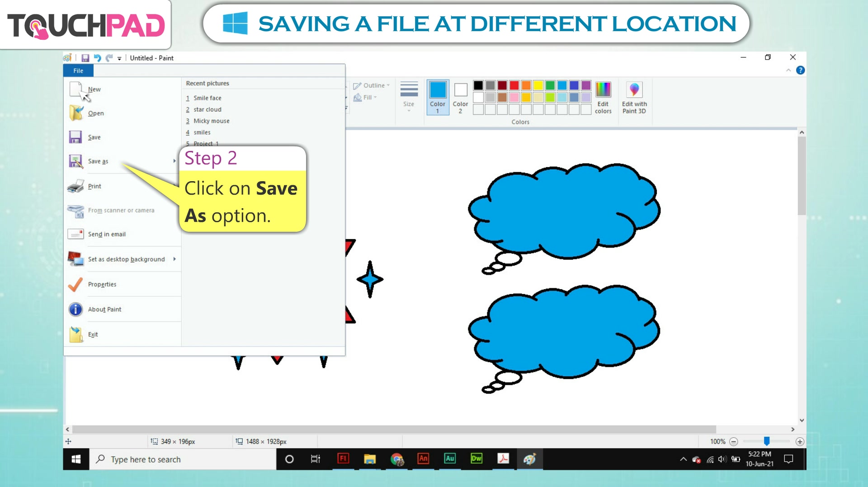Expand the Save as submenu arrow
Image resolution: width=868 pixels, height=487 pixels.
(x=175, y=161)
